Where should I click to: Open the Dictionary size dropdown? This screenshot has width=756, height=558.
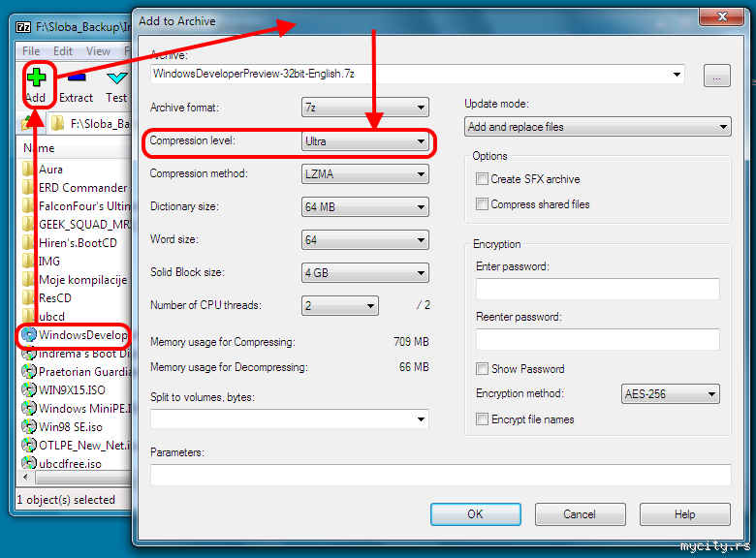(x=365, y=206)
